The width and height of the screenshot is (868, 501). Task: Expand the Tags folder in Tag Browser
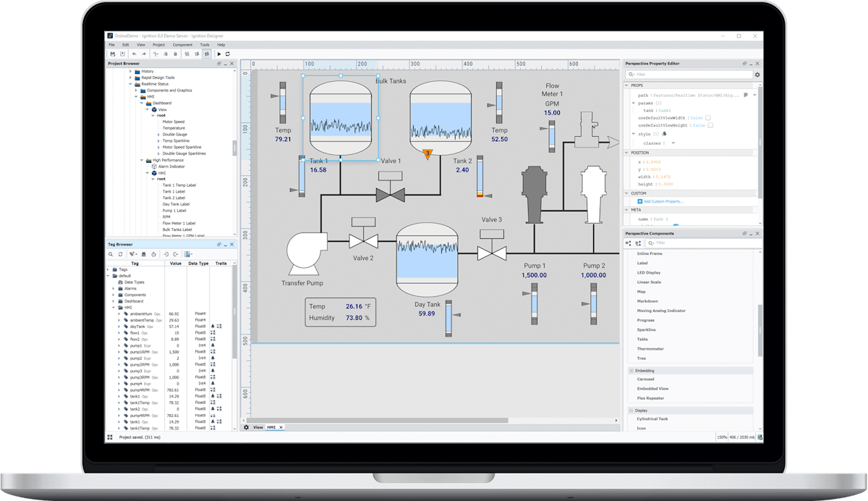click(x=109, y=269)
